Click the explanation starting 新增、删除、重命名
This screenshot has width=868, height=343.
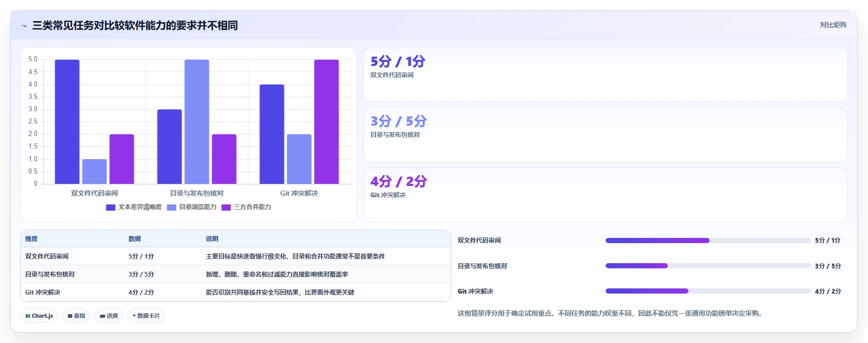[277, 275]
